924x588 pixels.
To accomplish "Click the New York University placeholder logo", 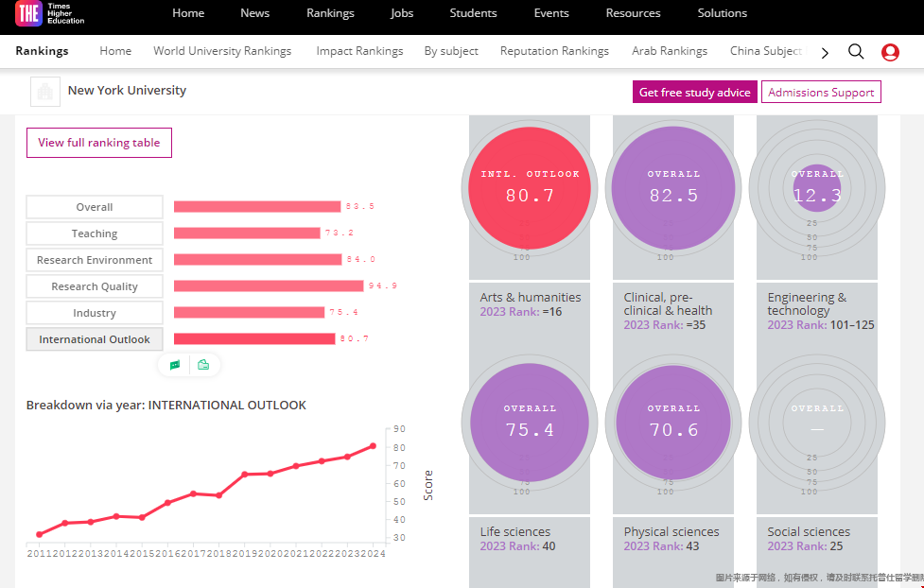I will point(45,92).
